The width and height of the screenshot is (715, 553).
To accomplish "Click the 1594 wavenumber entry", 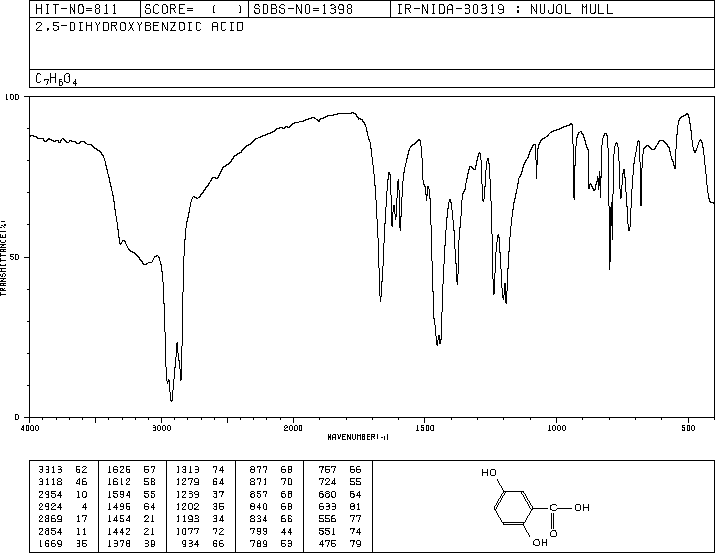I will (x=119, y=494).
